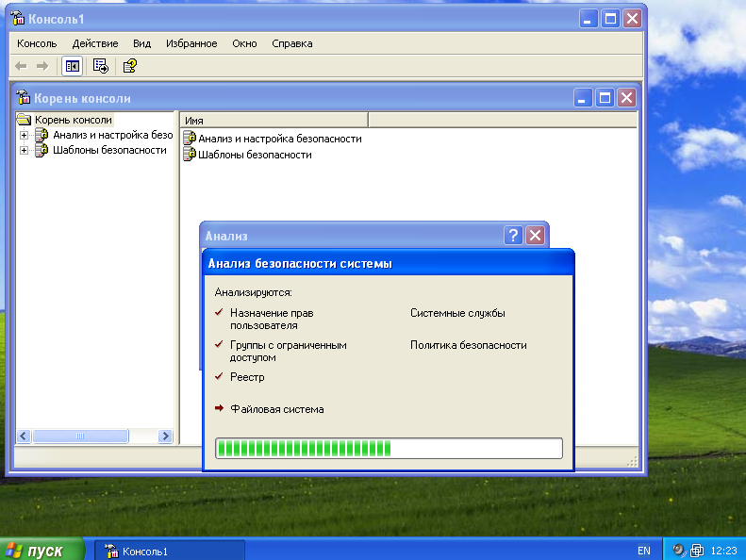This screenshot has height=560, width=746.
Task: Select Анализ и настройка безо in the tree
Action: click(x=113, y=135)
